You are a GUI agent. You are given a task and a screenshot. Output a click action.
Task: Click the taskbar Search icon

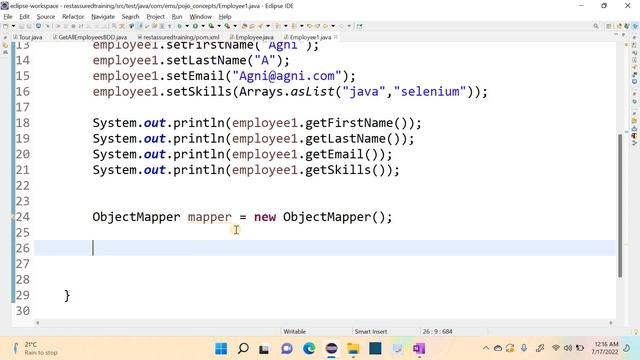[x=243, y=349]
